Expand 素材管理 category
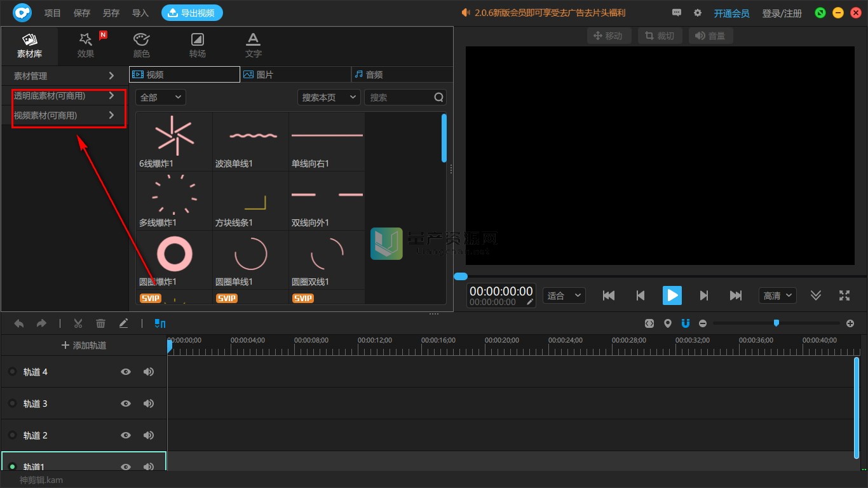868x488 pixels. pos(64,76)
